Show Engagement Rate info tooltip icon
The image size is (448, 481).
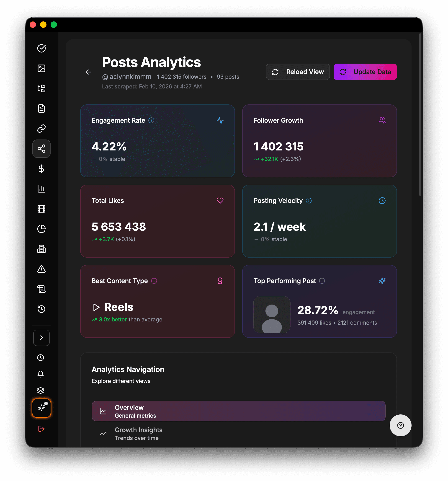point(151,121)
